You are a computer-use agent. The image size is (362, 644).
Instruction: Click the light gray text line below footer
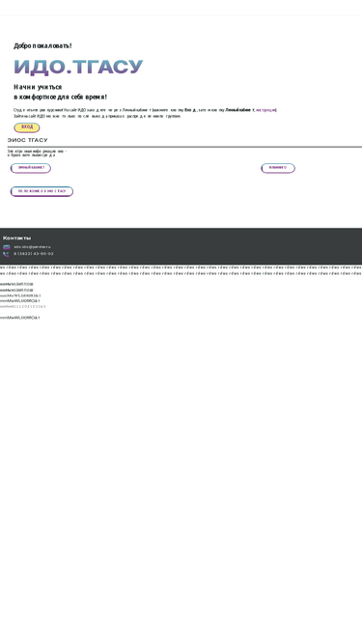tap(23, 306)
